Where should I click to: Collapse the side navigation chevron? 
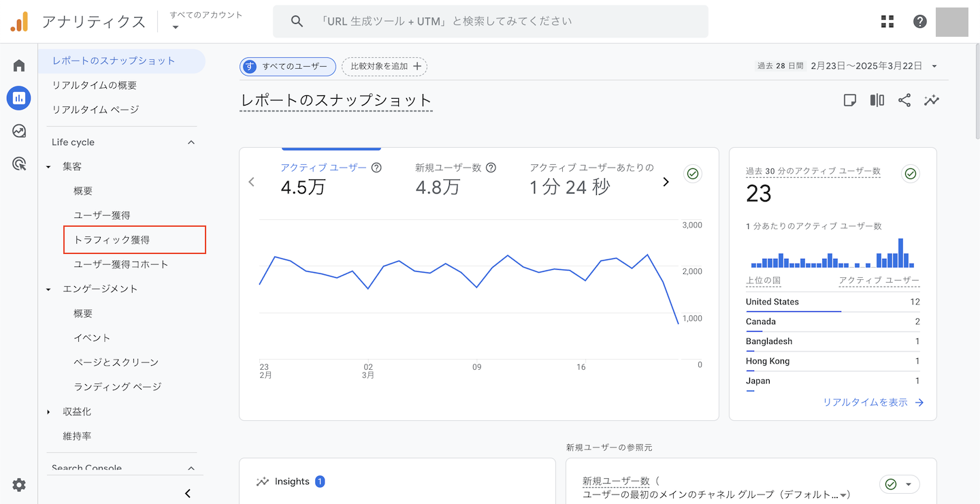click(189, 493)
